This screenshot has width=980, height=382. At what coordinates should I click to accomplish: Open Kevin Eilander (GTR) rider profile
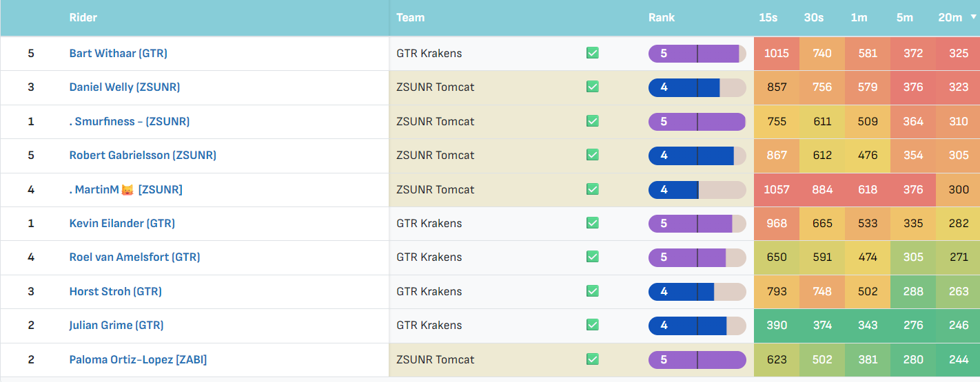[x=122, y=223]
